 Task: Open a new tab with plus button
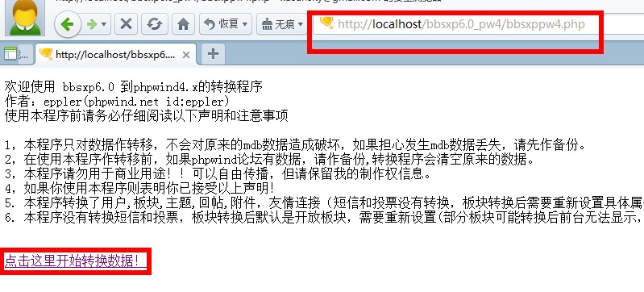coord(213,54)
